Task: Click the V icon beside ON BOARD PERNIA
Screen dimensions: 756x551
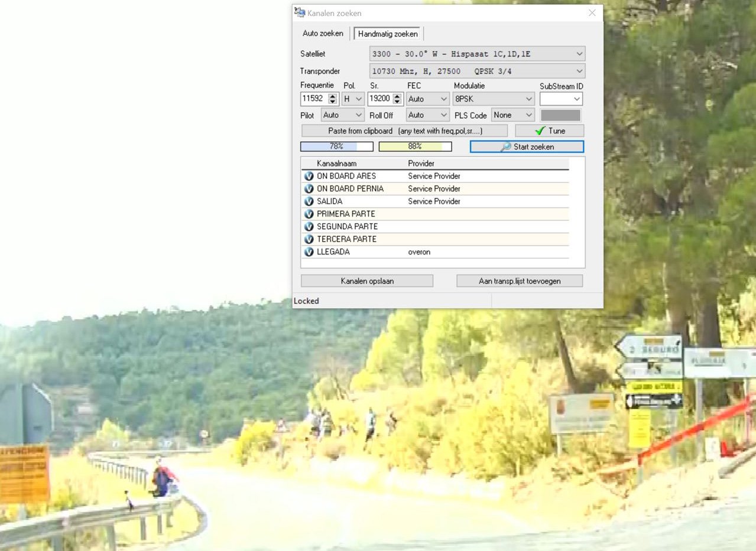Action: click(x=309, y=189)
